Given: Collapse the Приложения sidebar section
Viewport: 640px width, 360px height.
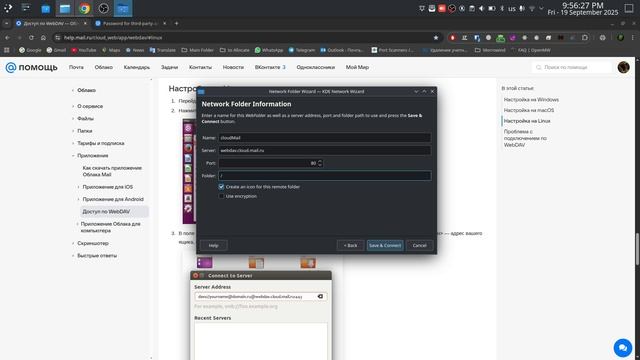Looking at the screenshot, I should click(x=93, y=156).
